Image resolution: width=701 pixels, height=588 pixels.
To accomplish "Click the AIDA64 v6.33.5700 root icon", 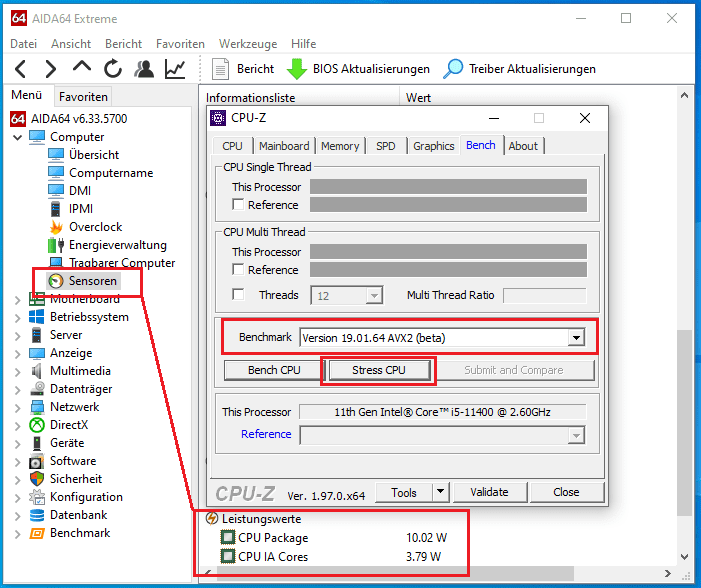I will (x=18, y=118).
